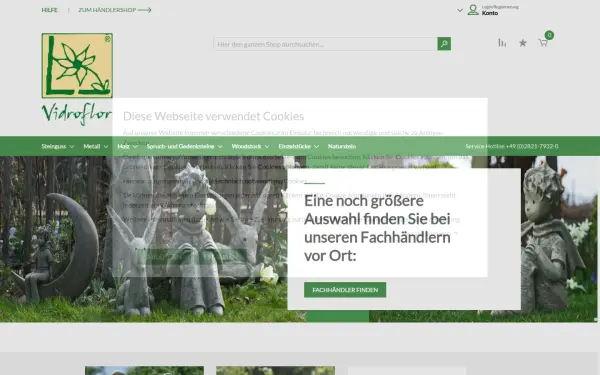Viewport: 600px width, 375px height.
Task: Click the Service Hotline phone number
Action: tap(532, 146)
